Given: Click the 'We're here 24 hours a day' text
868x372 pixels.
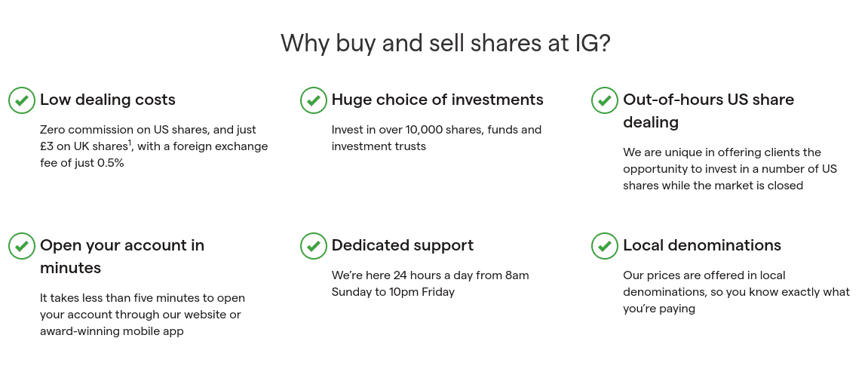Looking at the screenshot, I should coord(430,284).
